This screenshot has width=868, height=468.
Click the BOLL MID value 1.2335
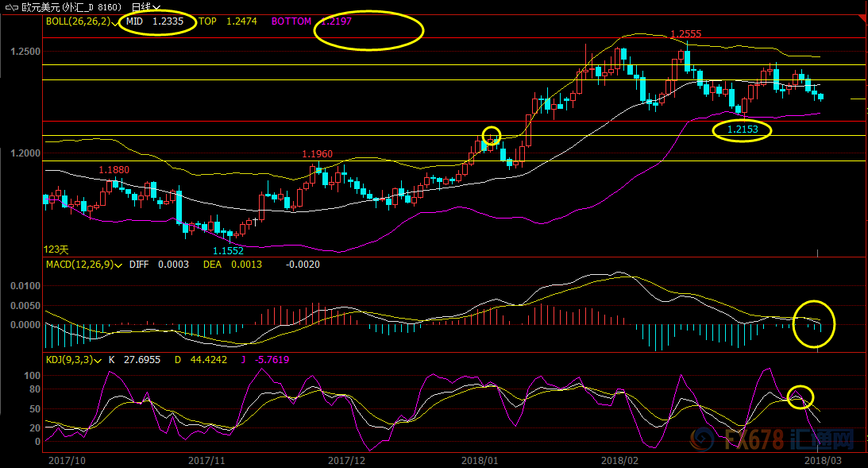168,22
